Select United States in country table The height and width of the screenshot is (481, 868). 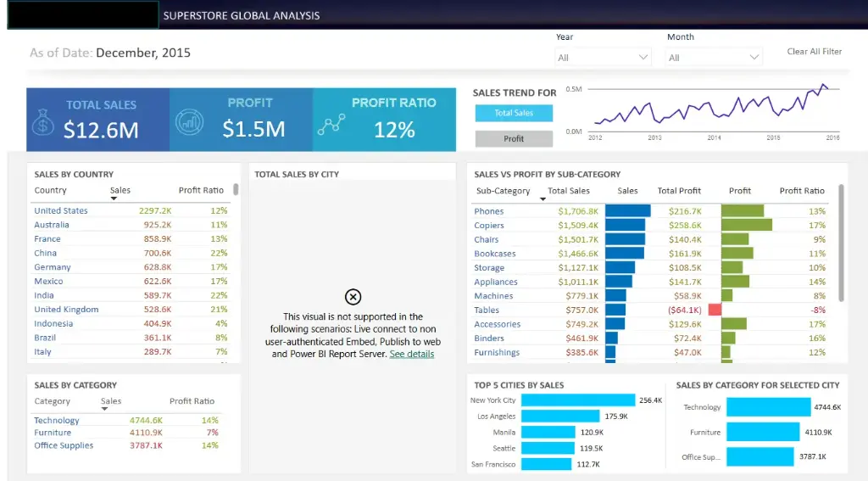[131, 210]
